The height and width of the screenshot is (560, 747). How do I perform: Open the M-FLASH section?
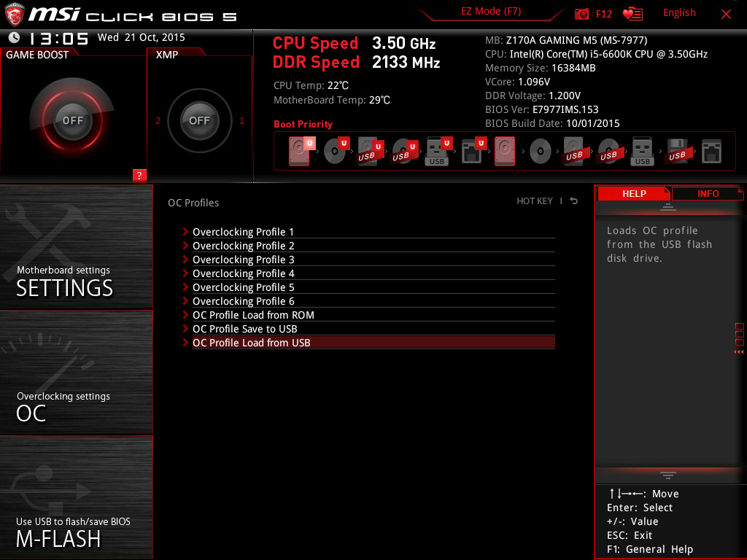[x=76, y=497]
